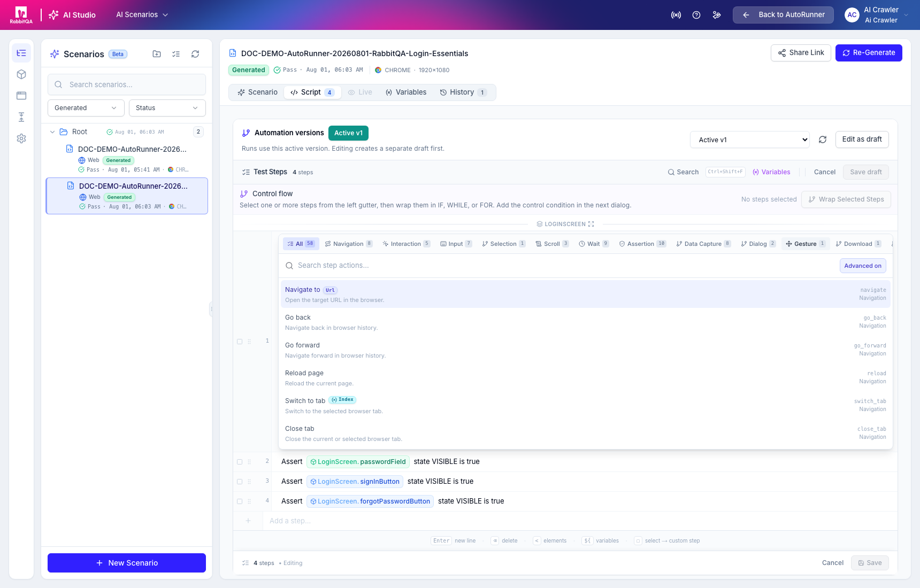Viewport: 920px width, 588px height.
Task: Show All step actions
Action: point(301,244)
